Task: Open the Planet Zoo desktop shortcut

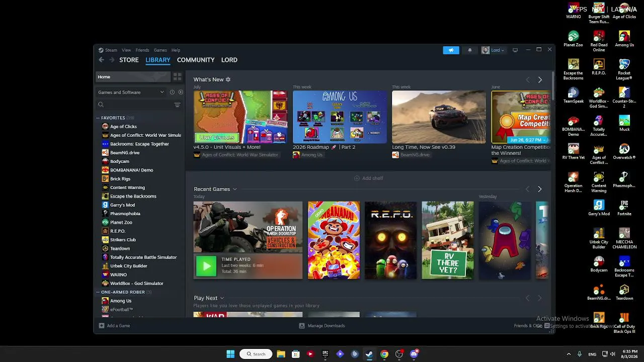Action: [573, 39]
